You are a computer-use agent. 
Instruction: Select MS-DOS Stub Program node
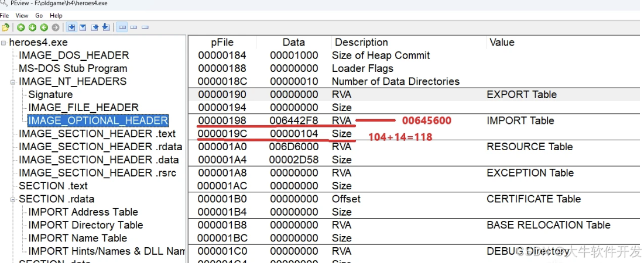[73, 68]
